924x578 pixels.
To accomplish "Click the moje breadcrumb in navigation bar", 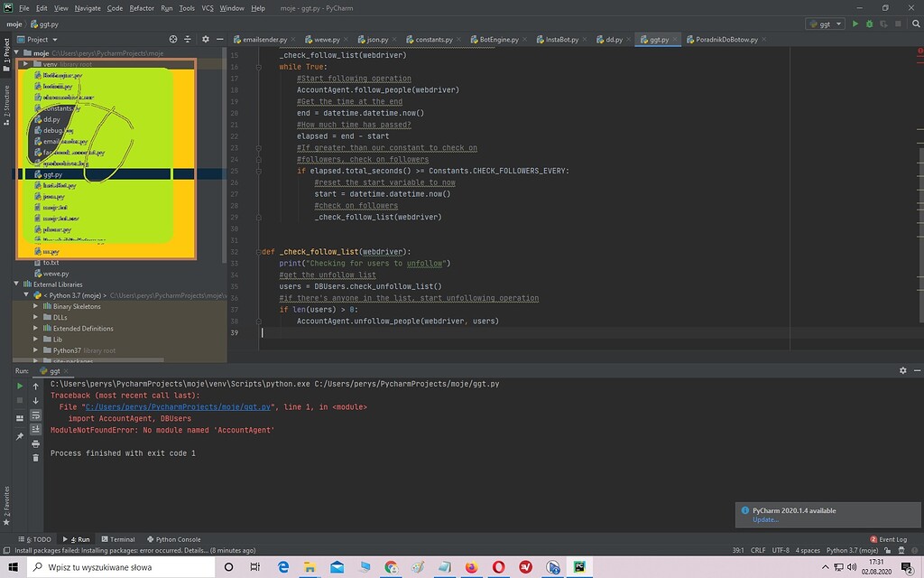I will click(14, 24).
